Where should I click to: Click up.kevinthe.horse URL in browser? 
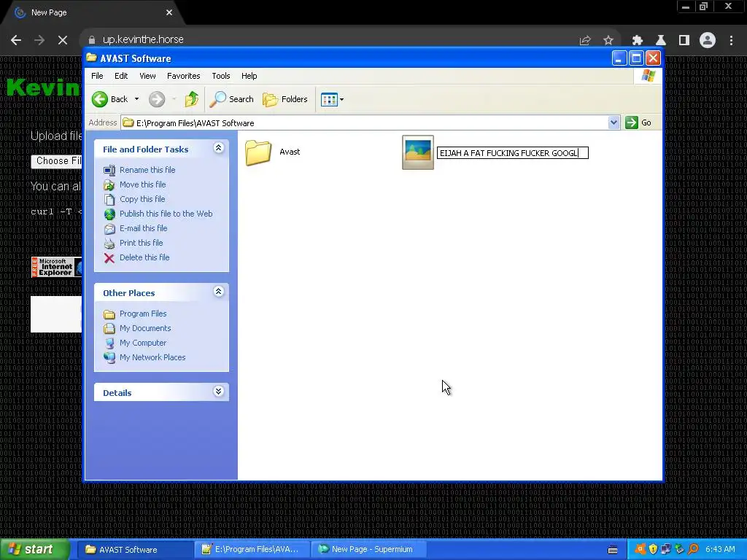point(143,39)
